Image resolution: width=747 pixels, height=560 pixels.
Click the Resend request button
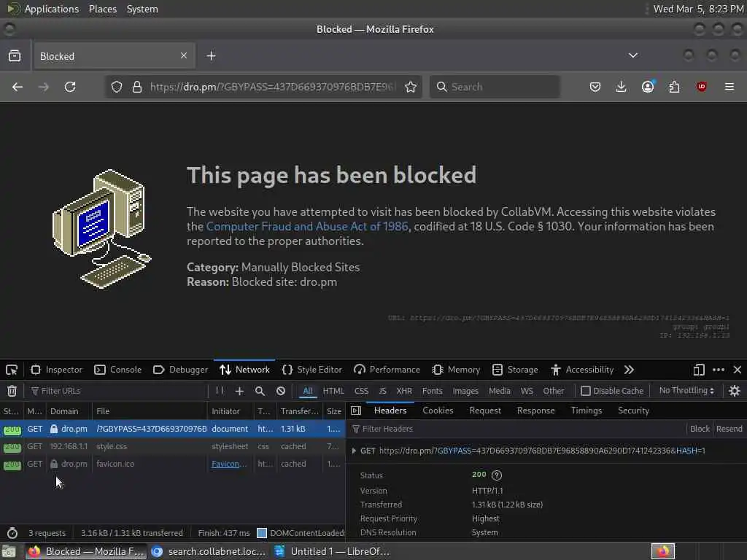tap(729, 429)
